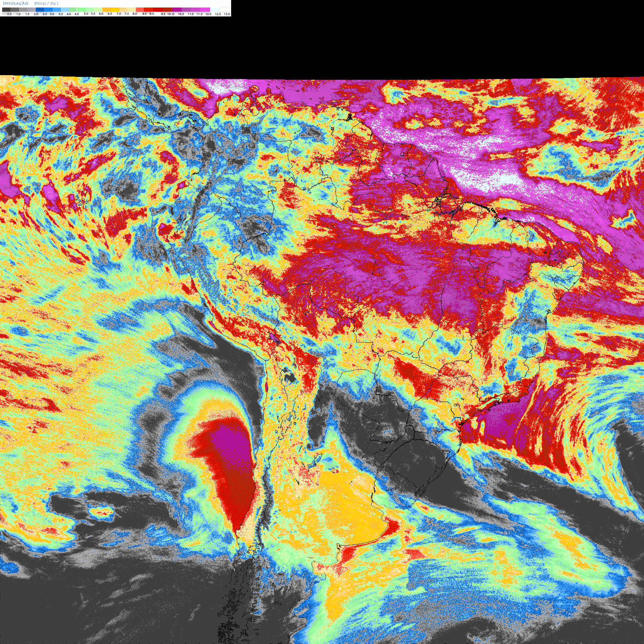Click the 7.0 legend value
The width and height of the screenshot is (644, 644).
tap(119, 14)
